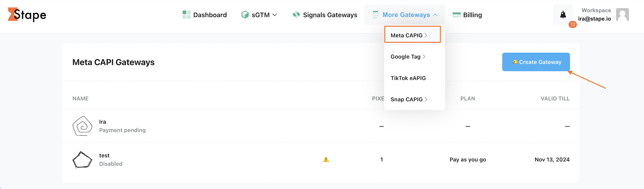
Task: Click the Create Gateway button
Action: pos(536,62)
